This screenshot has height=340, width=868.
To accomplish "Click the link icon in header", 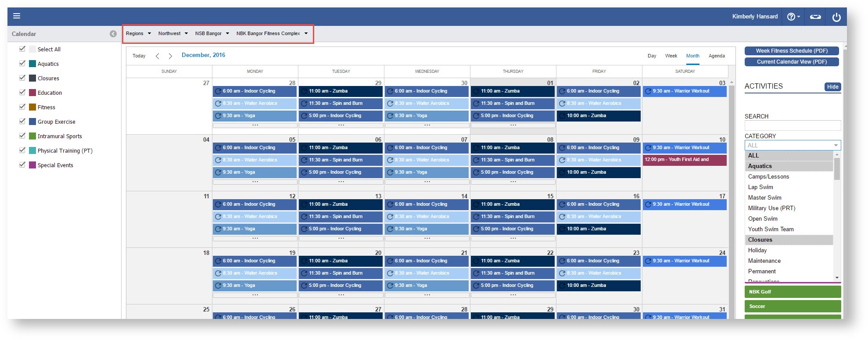I will pyautogui.click(x=815, y=17).
